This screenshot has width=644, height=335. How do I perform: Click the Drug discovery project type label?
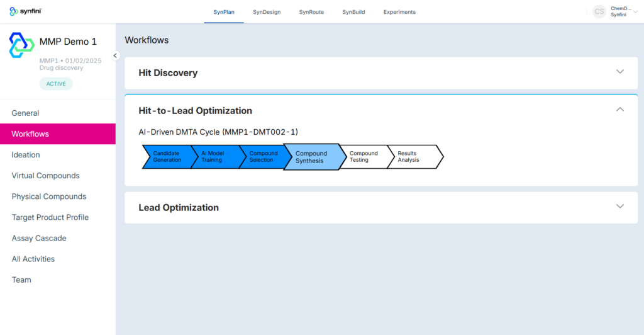click(x=61, y=68)
